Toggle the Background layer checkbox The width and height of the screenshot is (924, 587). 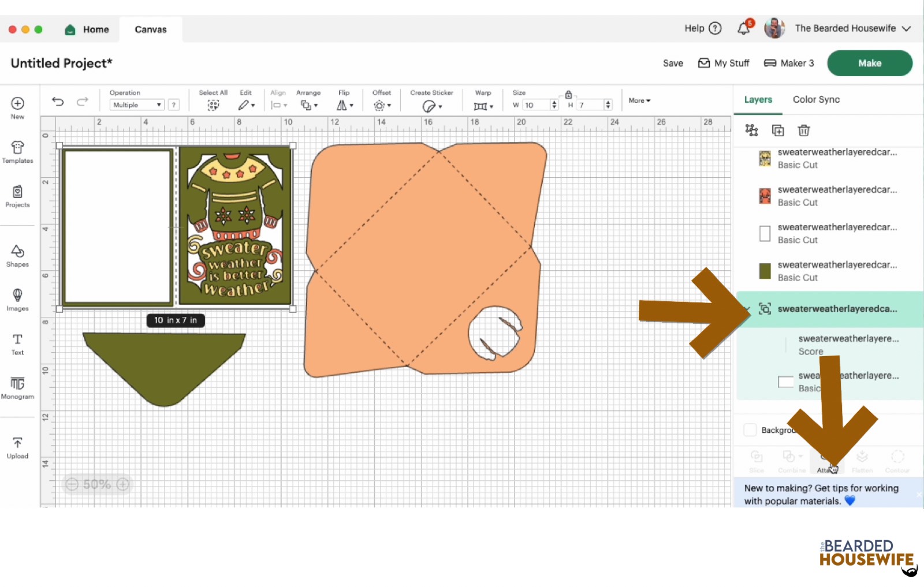pos(750,430)
